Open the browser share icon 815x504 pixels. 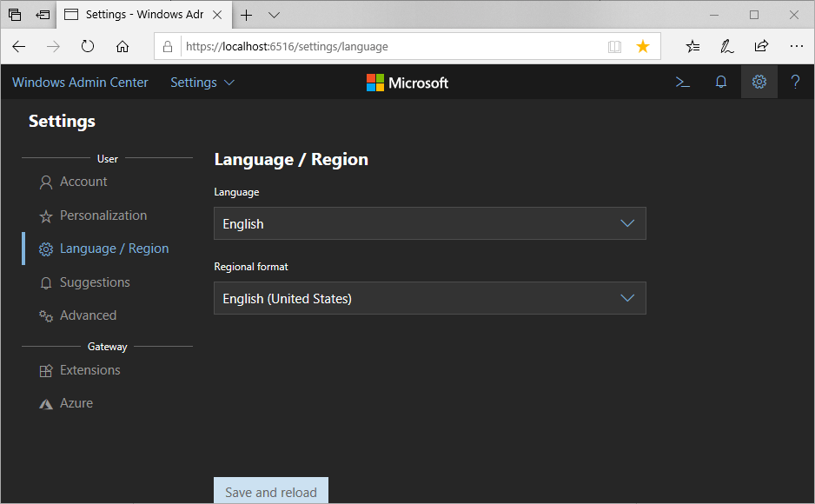(x=761, y=47)
